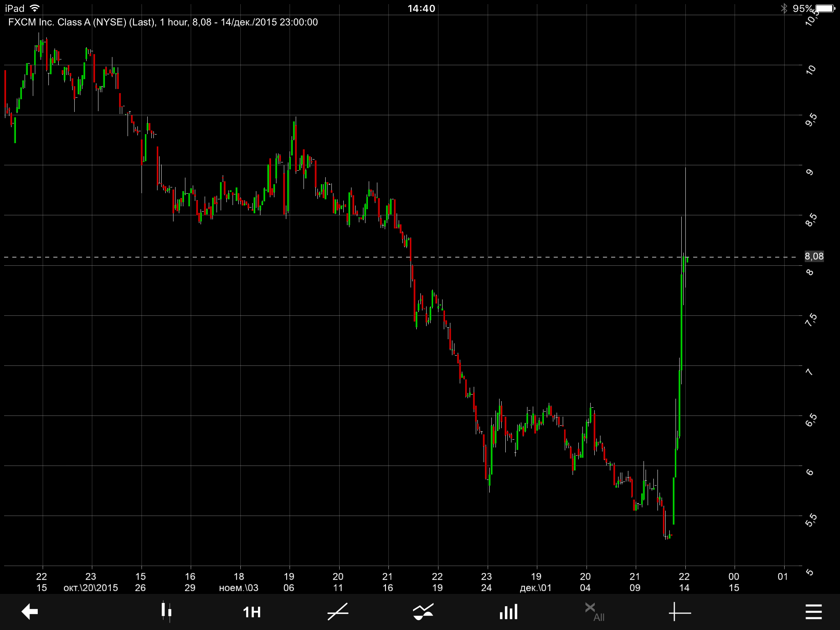
Task: Toggle the volume bars icon
Action: point(509,612)
